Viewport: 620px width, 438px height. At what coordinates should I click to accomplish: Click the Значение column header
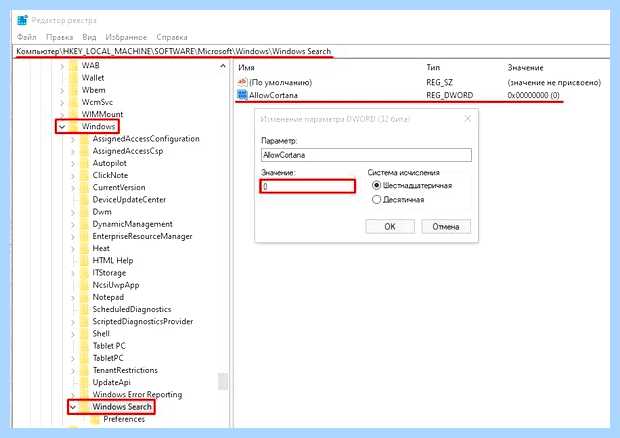pyautogui.click(x=525, y=68)
